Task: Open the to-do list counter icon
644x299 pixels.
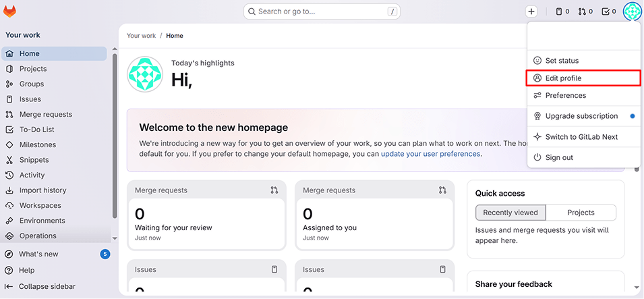Action: coord(608,11)
